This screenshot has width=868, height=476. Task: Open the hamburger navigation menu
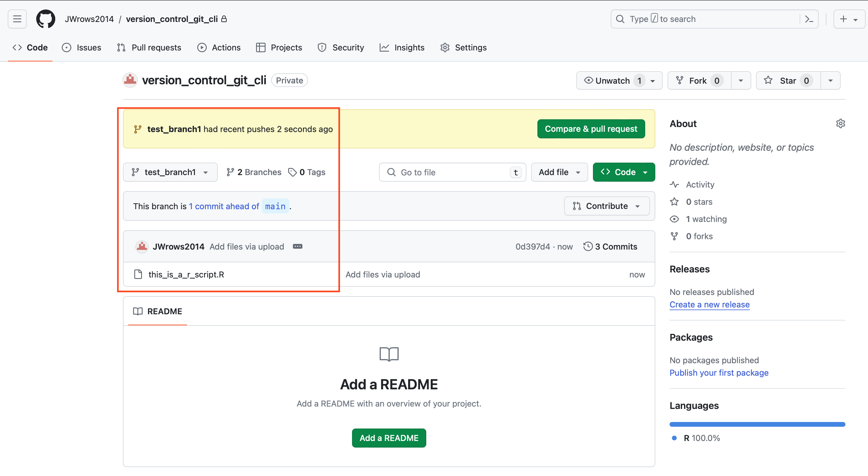[17, 19]
